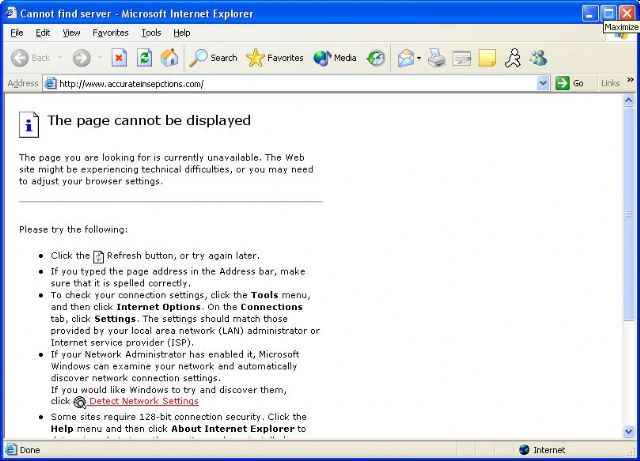Go to the Home page icon
This screenshot has height=461, width=640.
point(170,58)
